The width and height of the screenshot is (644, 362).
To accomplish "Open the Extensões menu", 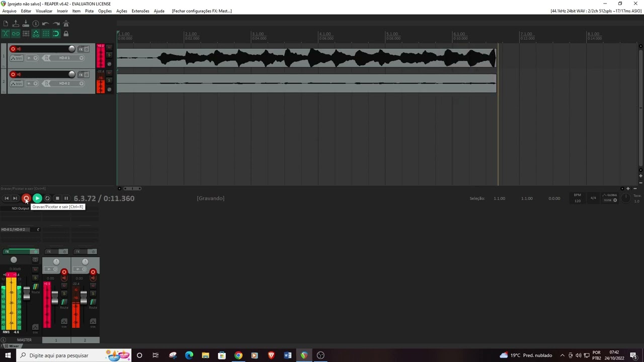I will click(140, 11).
